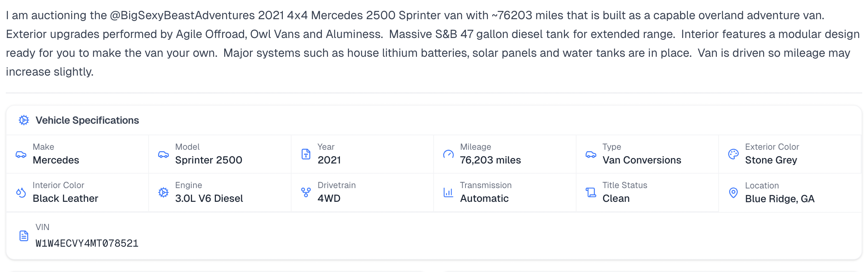
Task: Click the document icon beside Year
Action: pyautogui.click(x=306, y=154)
